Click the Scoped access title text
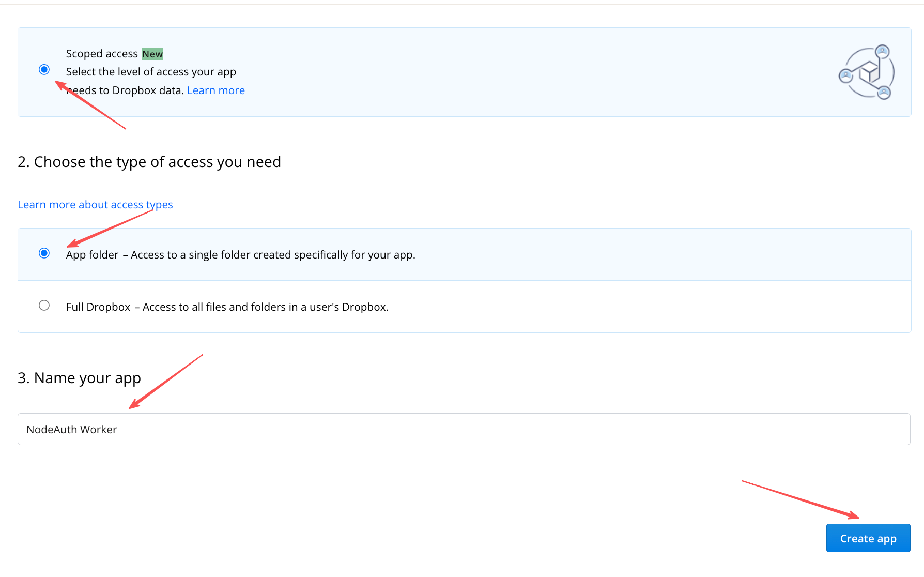This screenshot has height=577, width=924. [x=102, y=54]
